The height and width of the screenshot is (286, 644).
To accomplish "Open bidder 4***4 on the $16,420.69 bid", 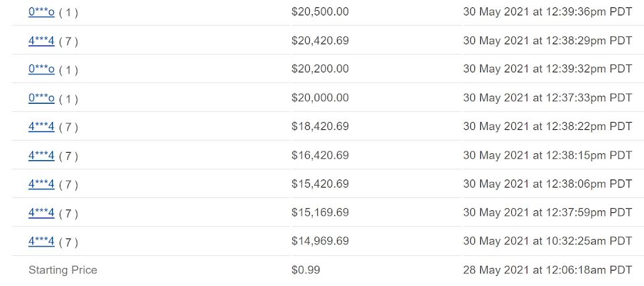I will coord(41,155).
